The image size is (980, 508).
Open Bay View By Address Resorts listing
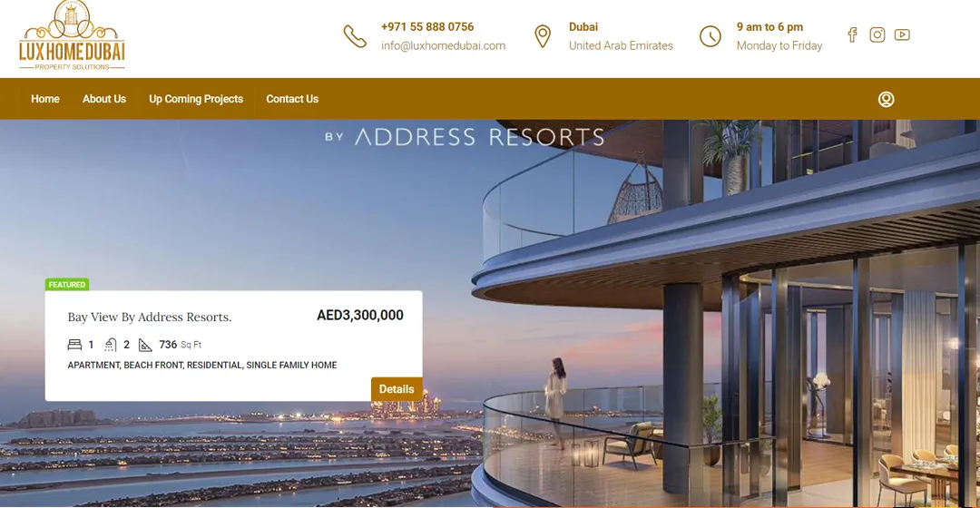coord(150,317)
